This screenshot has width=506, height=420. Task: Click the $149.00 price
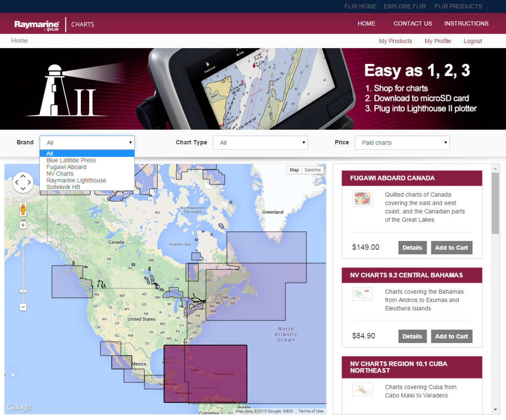pos(366,247)
